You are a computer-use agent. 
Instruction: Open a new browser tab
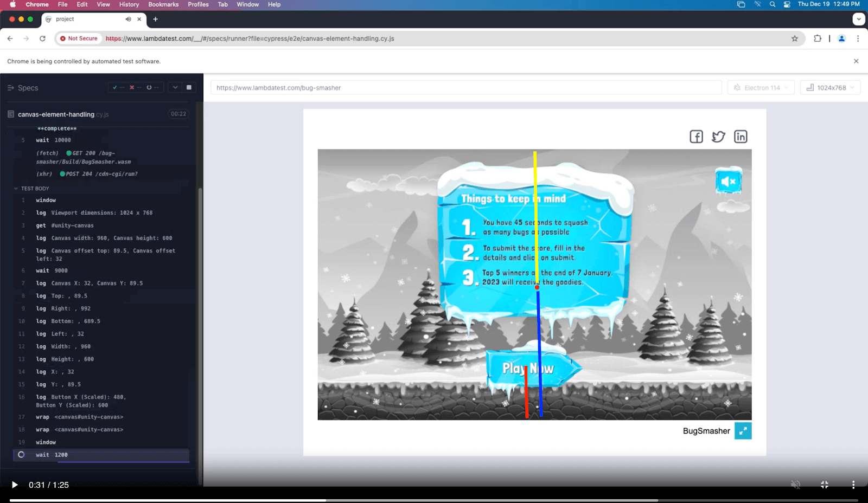[156, 19]
